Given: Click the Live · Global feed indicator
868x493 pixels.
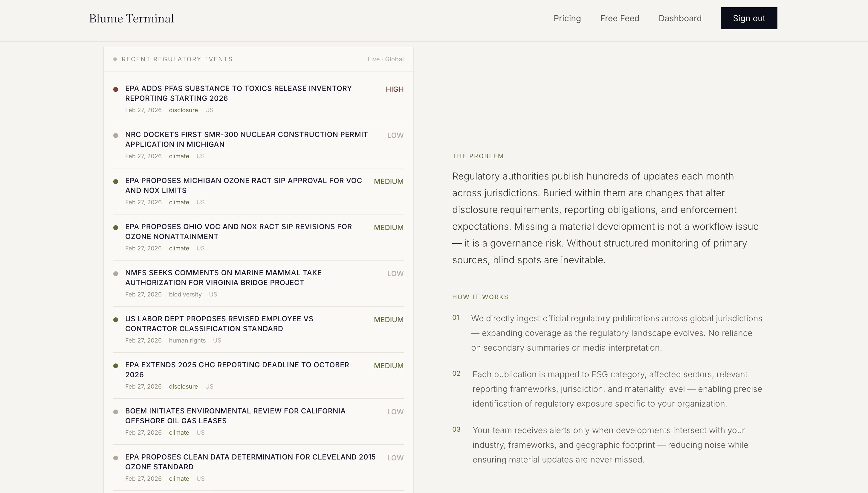Looking at the screenshot, I should [x=385, y=59].
